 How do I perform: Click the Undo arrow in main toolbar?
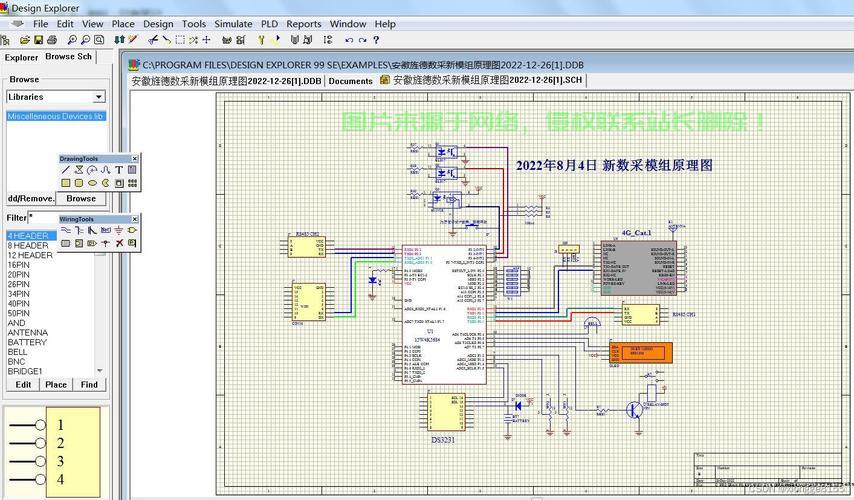click(x=349, y=40)
